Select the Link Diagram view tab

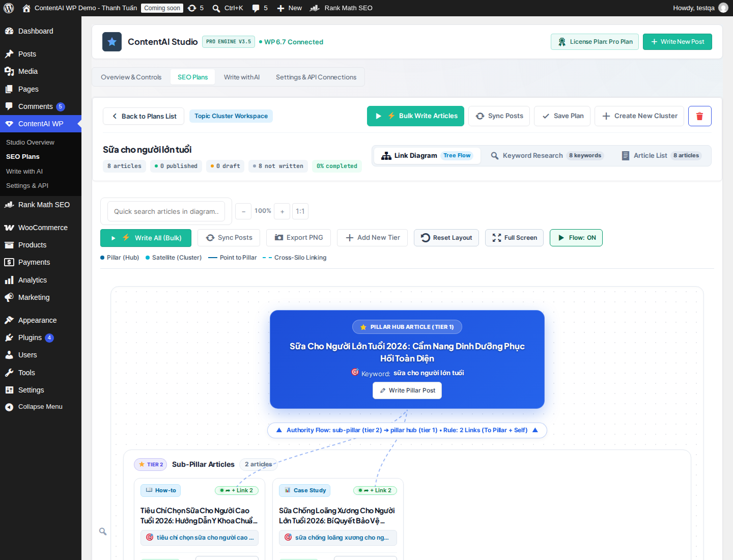click(428, 156)
